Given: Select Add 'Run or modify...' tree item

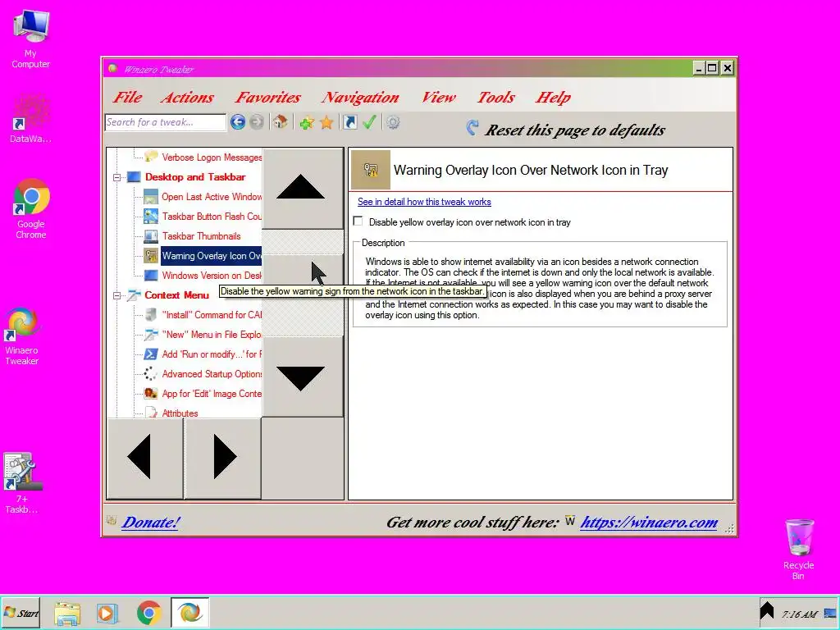Looking at the screenshot, I should 212,354.
